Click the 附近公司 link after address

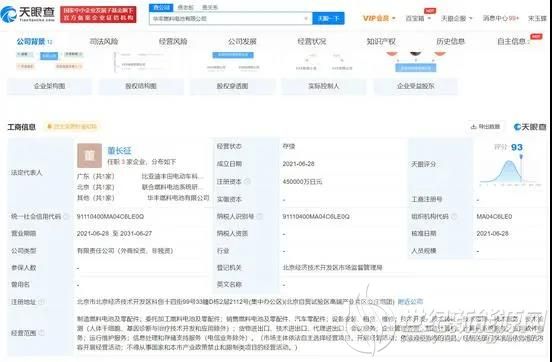point(410,302)
